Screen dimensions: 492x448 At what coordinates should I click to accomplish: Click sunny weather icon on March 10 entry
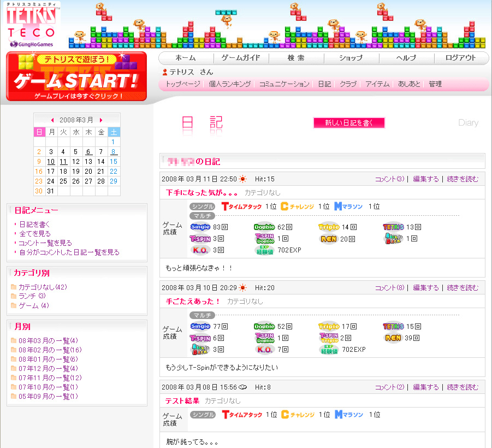click(242, 287)
